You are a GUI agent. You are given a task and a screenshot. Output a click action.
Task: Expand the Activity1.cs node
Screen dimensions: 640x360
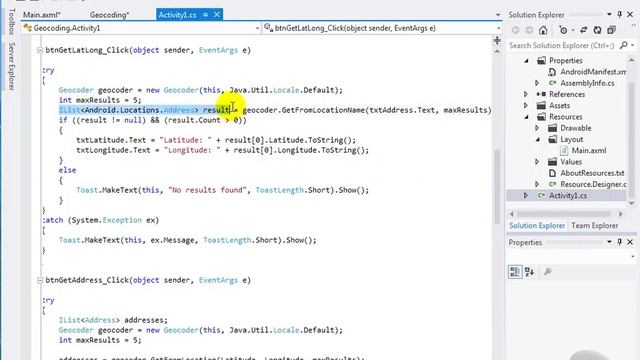click(x=526, y=196)
